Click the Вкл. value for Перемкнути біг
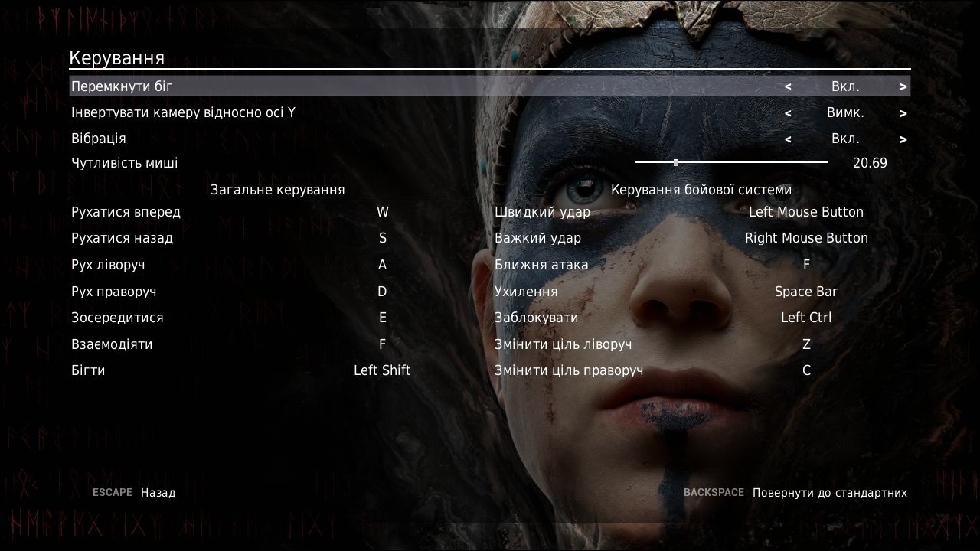 845,86
